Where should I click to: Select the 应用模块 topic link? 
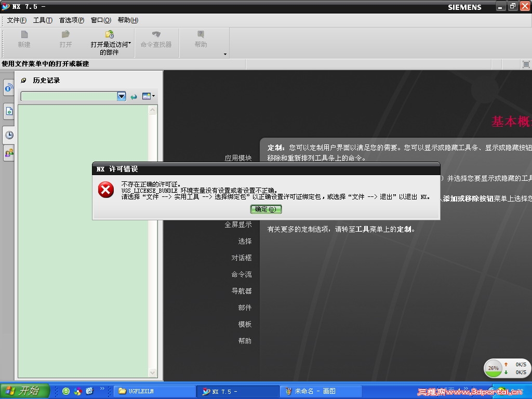coord(238,158)
